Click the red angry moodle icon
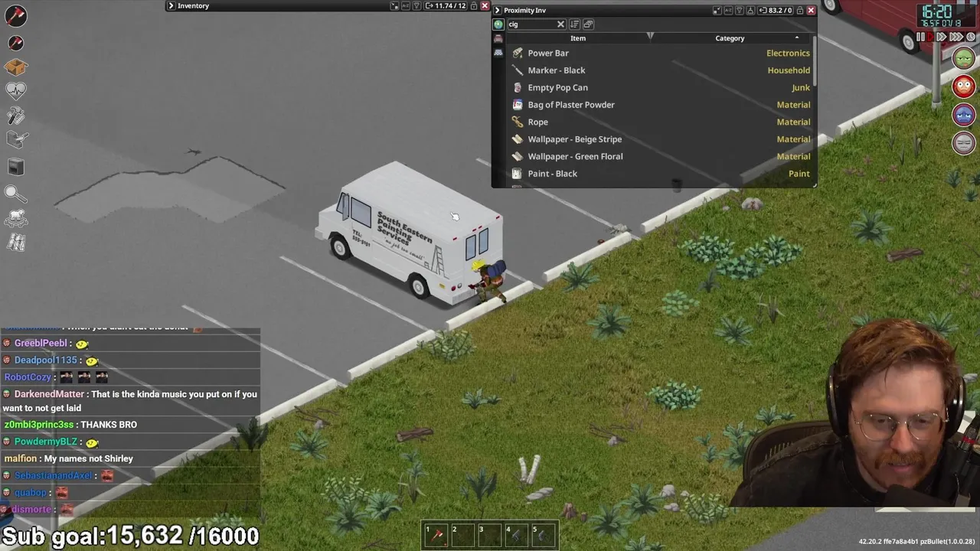The image size is (980, 551). (963, 86)
